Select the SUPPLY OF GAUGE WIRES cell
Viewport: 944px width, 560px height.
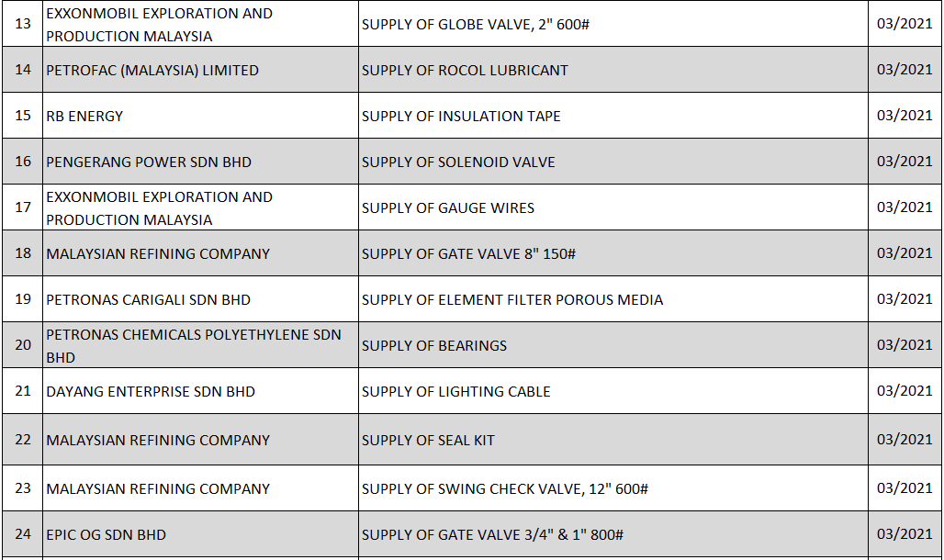point(448,208)
